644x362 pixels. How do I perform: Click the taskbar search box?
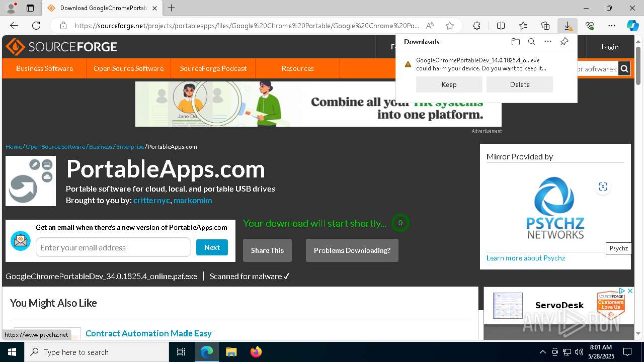pyautogui.click(x=97, y=352)
